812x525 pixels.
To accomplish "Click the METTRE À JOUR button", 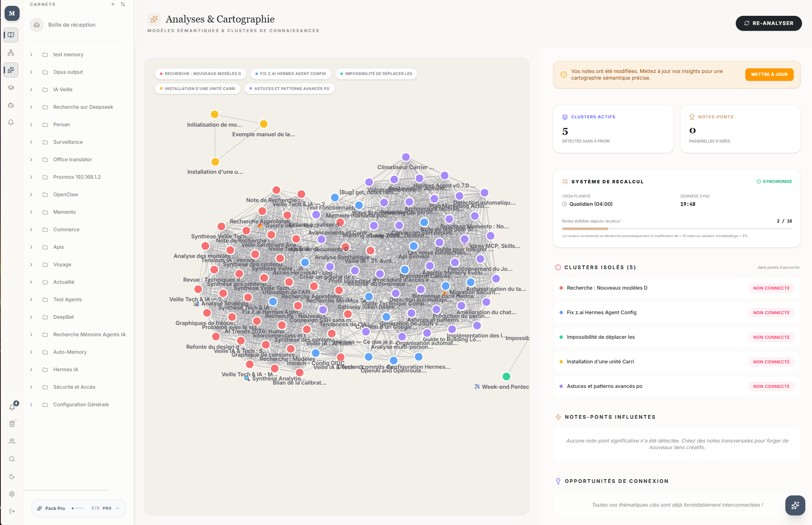I will (x=769, y=75).
